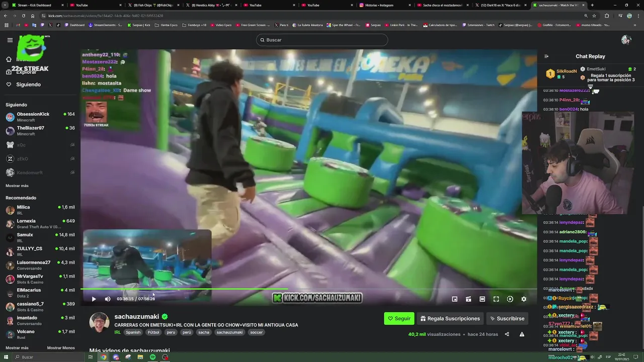Click the IRL category link
Viewport: 644px width, 362px height.
pyautogui.click(x=117, y=332)
